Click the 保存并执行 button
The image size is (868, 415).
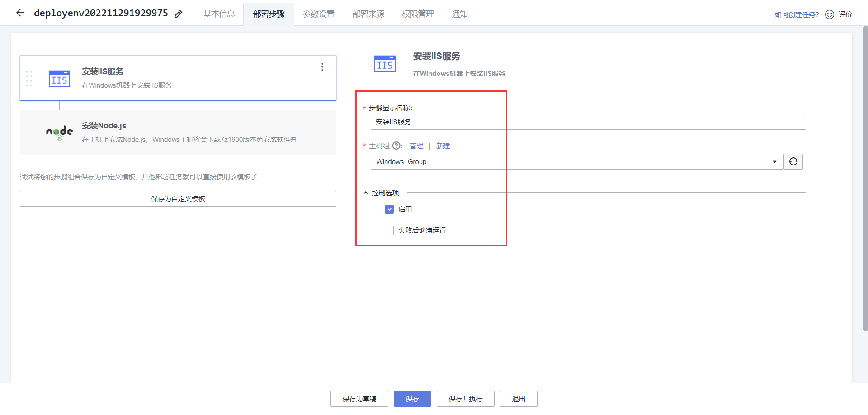(465, 399)
